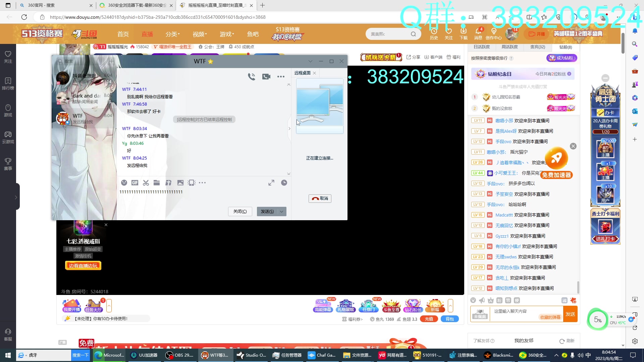Refresh the current browser page

pos(24,17)
